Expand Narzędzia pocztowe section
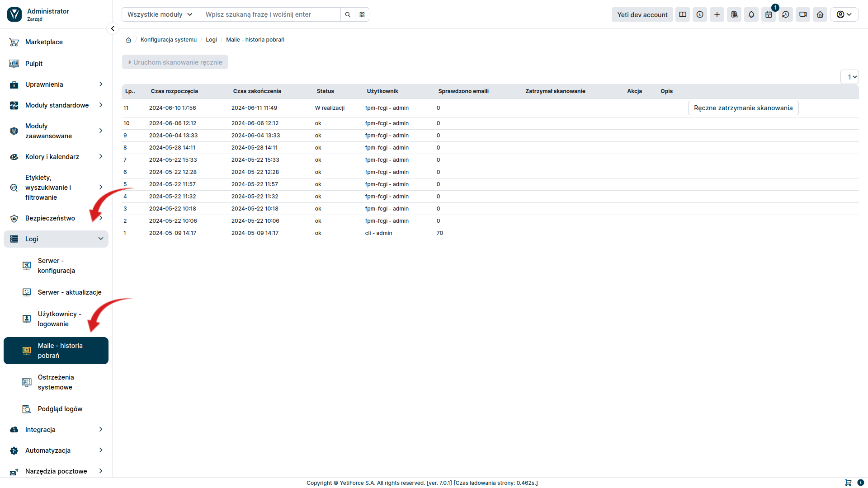The image size is (868, 488). (x=56, y=471)
